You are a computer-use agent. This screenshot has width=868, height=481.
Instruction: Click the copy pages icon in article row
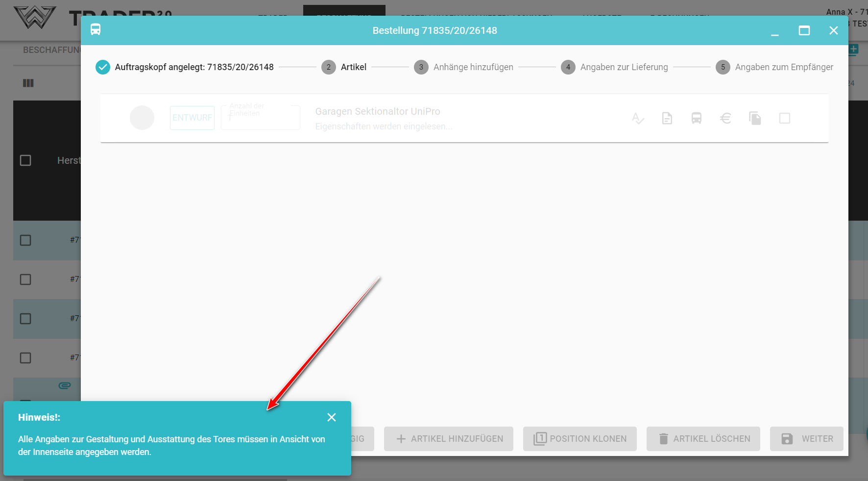[x=755, y=118]
